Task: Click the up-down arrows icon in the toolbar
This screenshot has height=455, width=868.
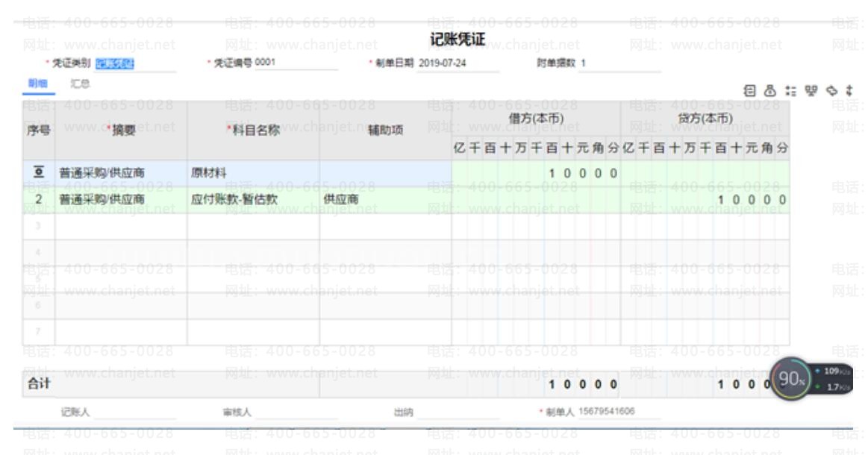Action: click(x=849, y=91)
